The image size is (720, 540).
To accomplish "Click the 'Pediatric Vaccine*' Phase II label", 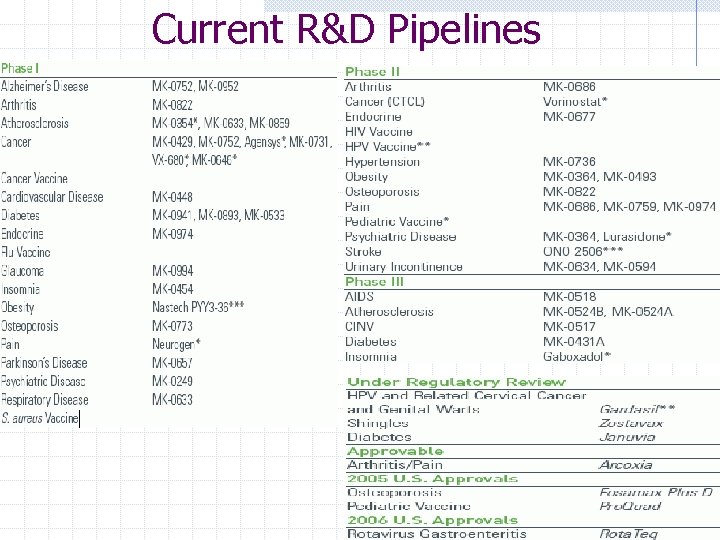I will 397,222.
